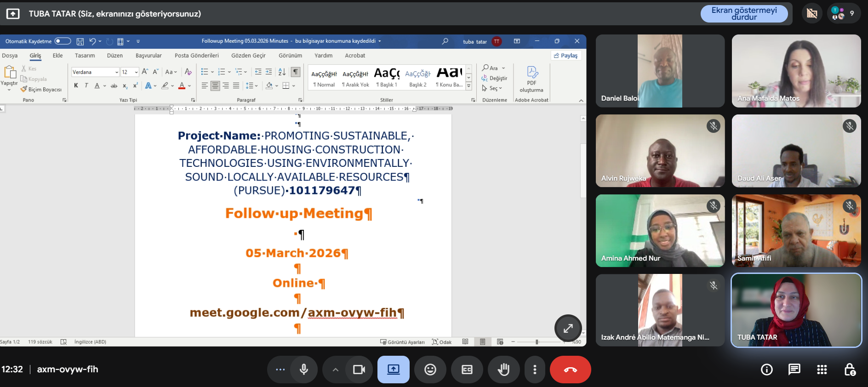
Task: Click Değiştir replace button
Action: (495, 78)
